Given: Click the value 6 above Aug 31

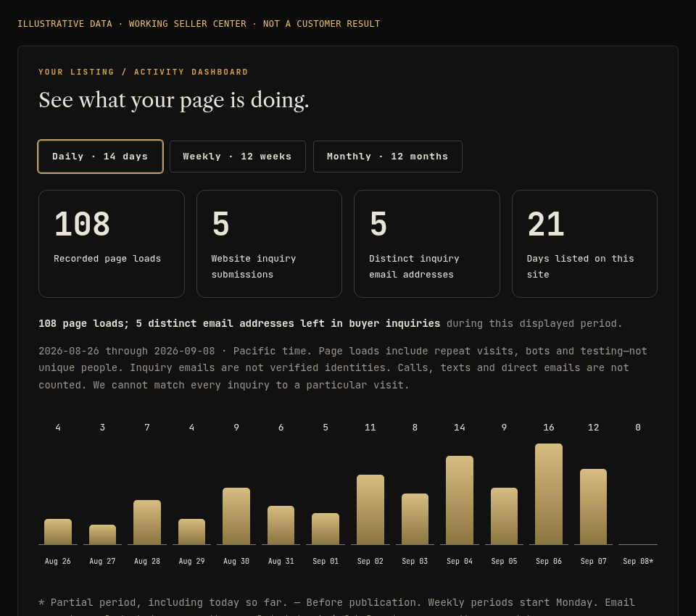Looking at the screenshot, I should pos(281,428).
